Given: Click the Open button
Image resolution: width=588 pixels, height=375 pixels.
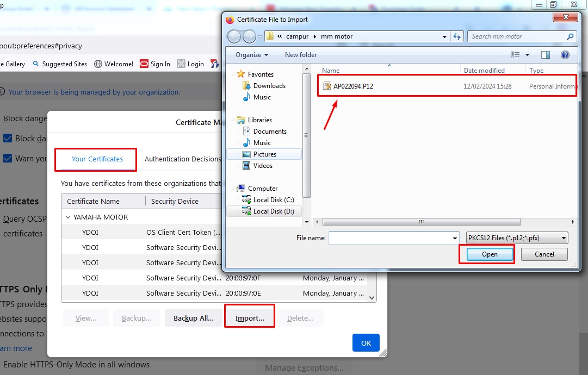Looking at the screenshot, I should 490,254.
